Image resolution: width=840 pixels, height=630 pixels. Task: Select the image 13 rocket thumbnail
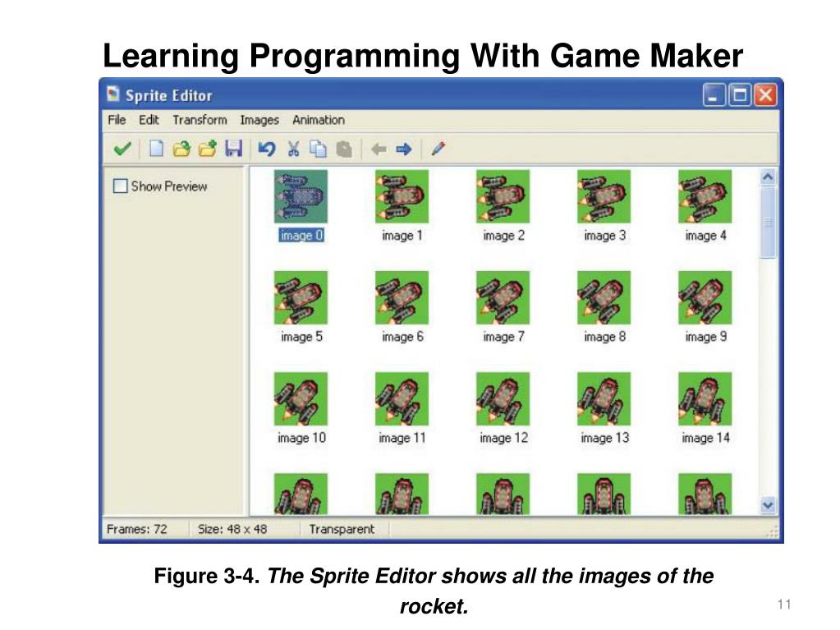(x=604, y=399)
